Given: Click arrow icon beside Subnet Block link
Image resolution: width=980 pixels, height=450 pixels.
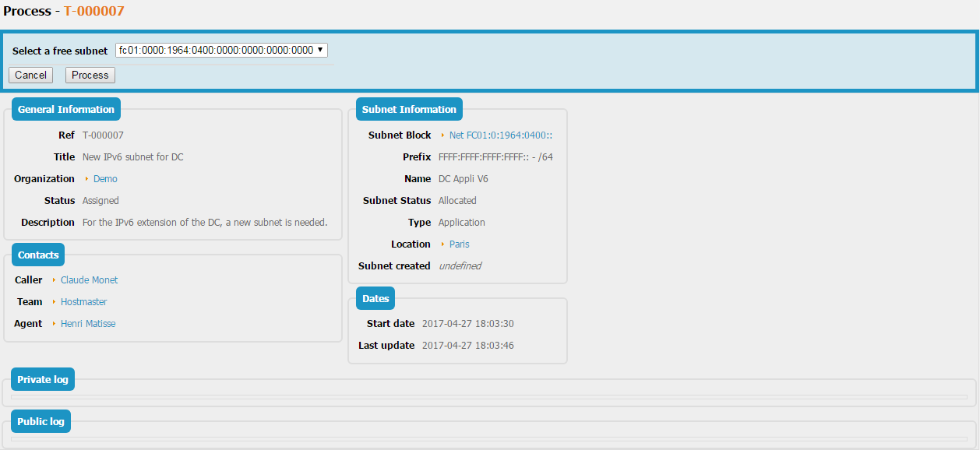Looking at the screenshot, I should click(x=442, y=135).
